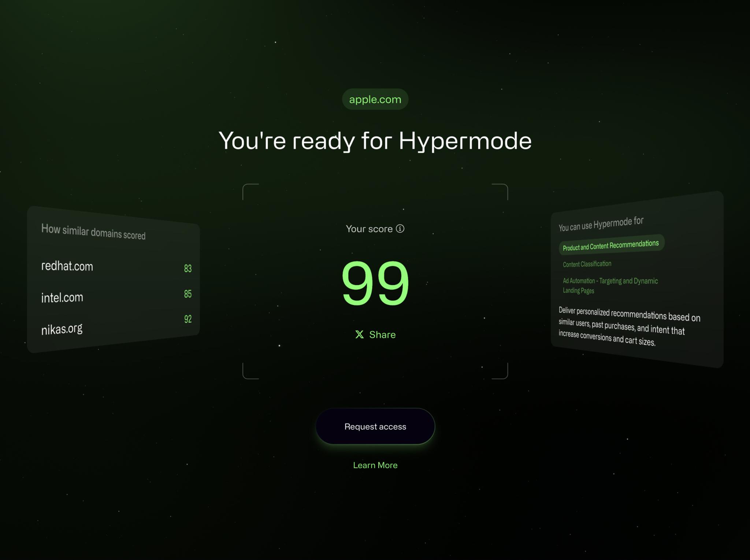Click the How similar domains scored title
Viewport: 750px width, 560px height.
tap(93, 232)
